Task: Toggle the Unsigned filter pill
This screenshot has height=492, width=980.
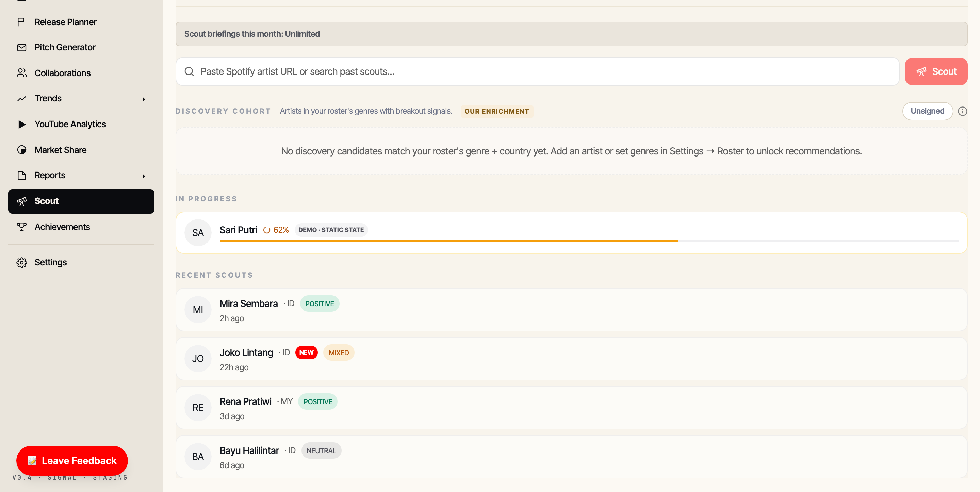Action: coord(927,111)
